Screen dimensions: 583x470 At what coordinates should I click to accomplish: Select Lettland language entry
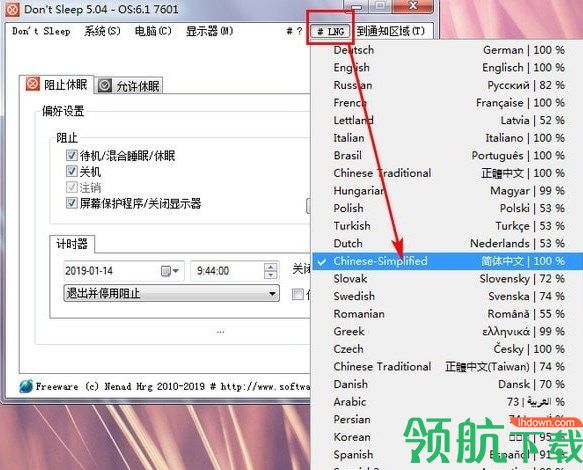click(447, 120)
